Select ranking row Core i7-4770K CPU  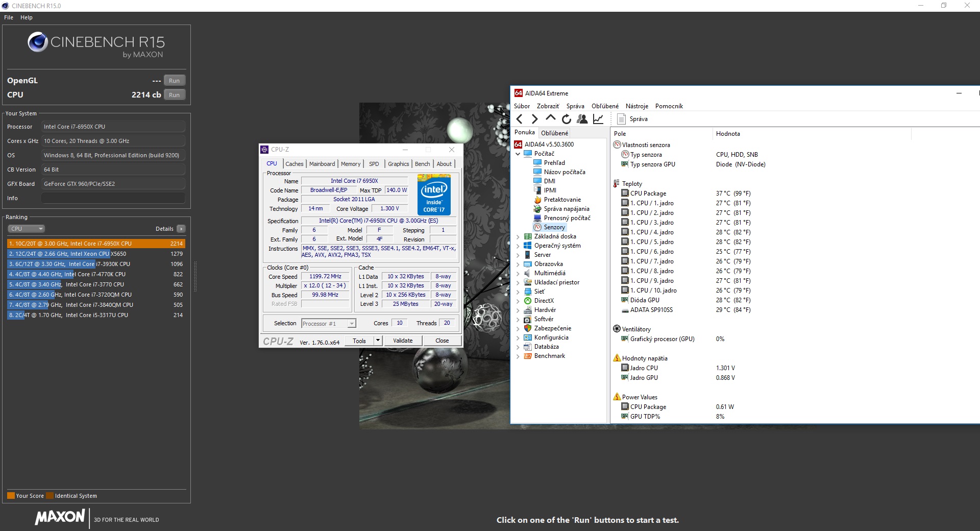pos(96,274)
